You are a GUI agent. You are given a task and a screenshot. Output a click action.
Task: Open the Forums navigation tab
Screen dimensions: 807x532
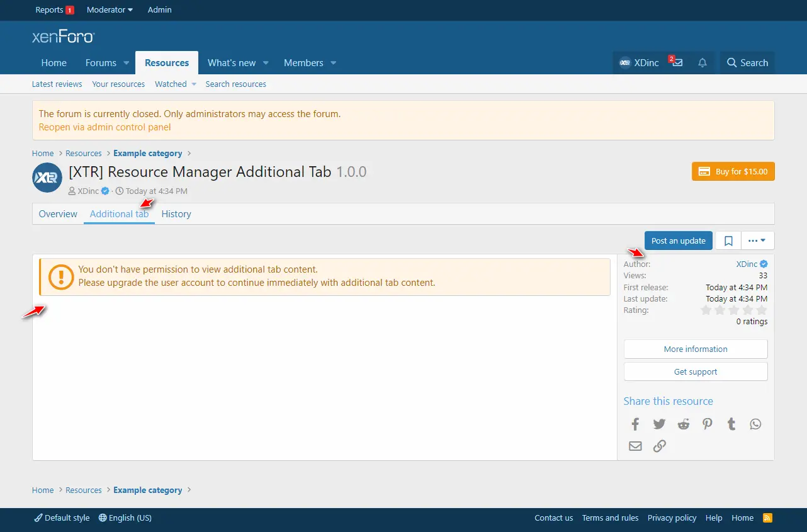click(101, 63)
